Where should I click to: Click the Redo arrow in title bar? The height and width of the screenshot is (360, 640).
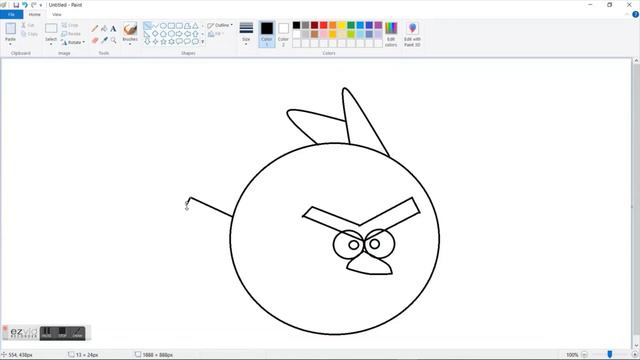[34, 5]
